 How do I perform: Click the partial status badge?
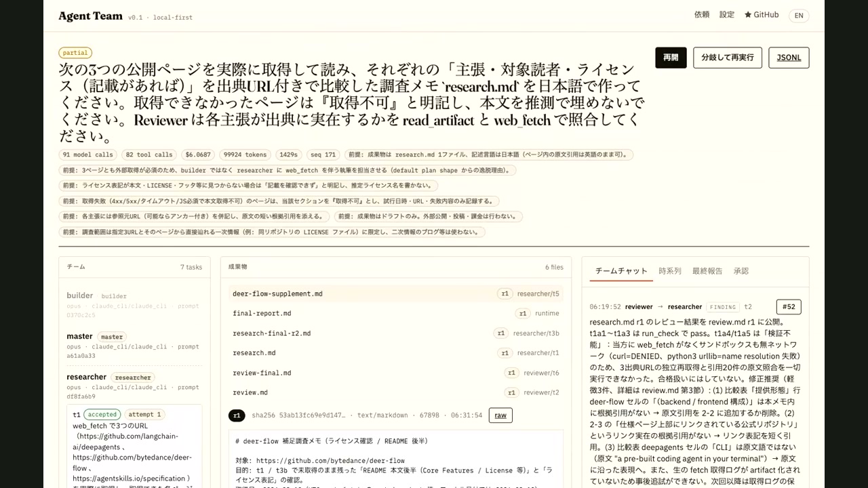75,53
